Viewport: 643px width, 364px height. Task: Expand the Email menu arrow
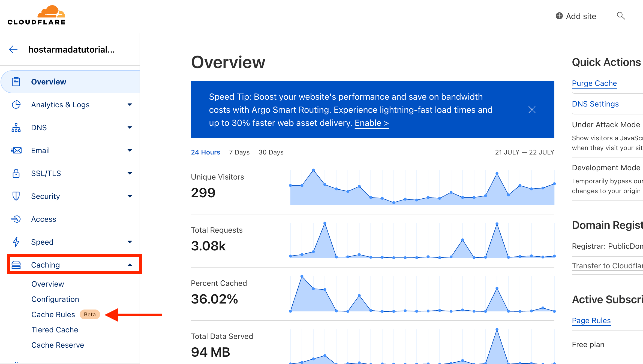tap(130, 150)
